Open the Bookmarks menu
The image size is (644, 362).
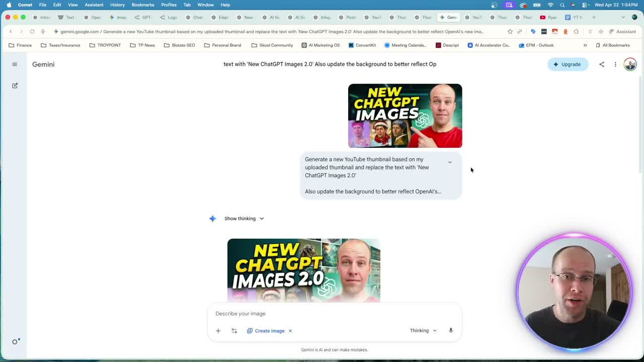(x=143, y=5)
